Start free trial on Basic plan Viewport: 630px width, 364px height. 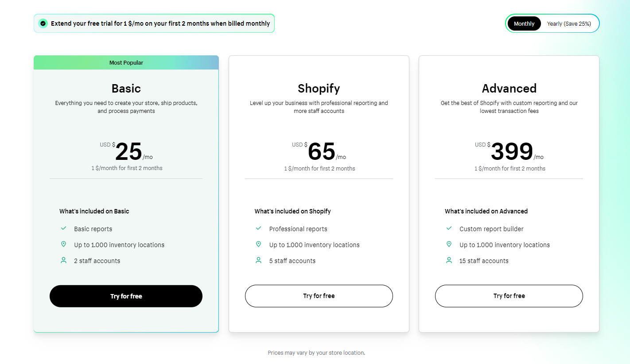pyautogui.click(x=126, y=296)
